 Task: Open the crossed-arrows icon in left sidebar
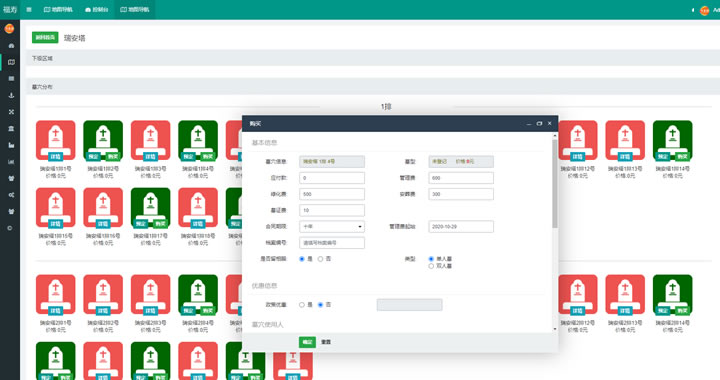point(11,112)
